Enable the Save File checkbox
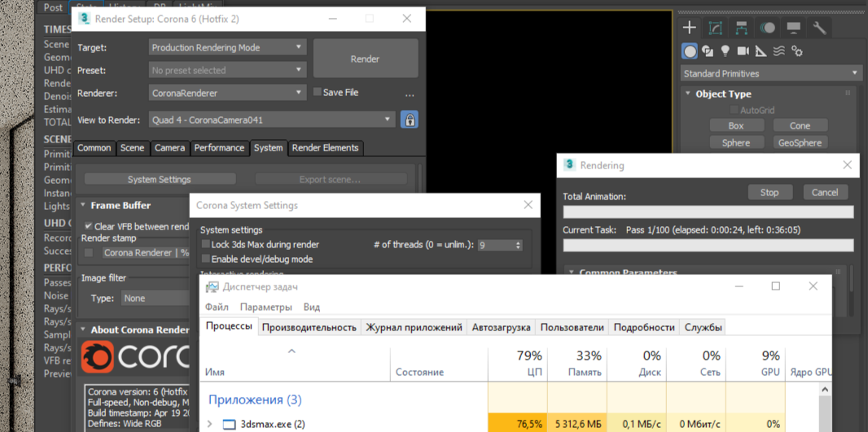The image size is (868, 432). tap(318, 93)
